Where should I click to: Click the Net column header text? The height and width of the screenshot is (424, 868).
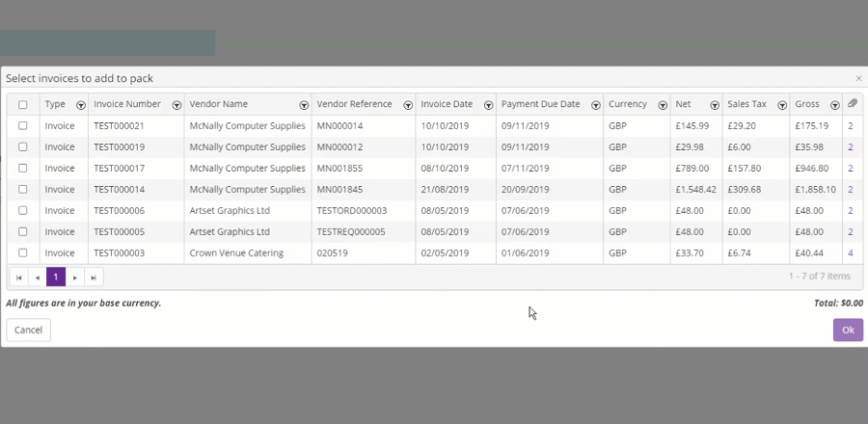(683, 104)
